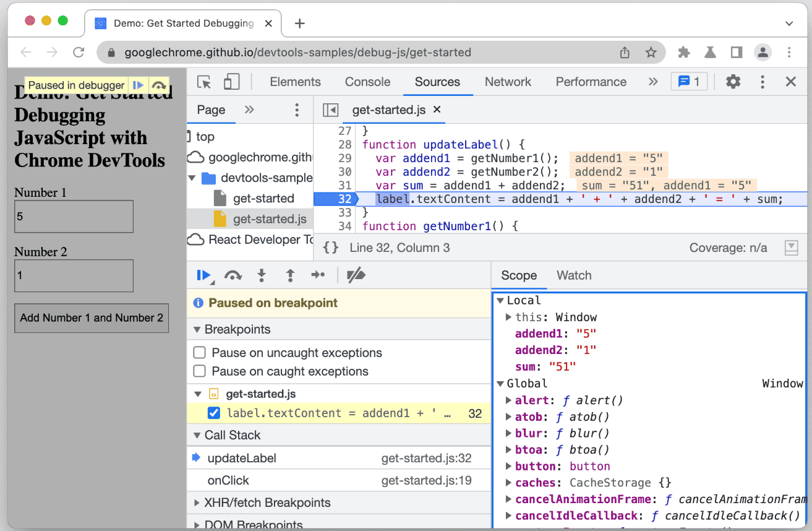Step out of current function
Image resolution: width=812 pixels, height=531 pixels.
coord(289,275)
